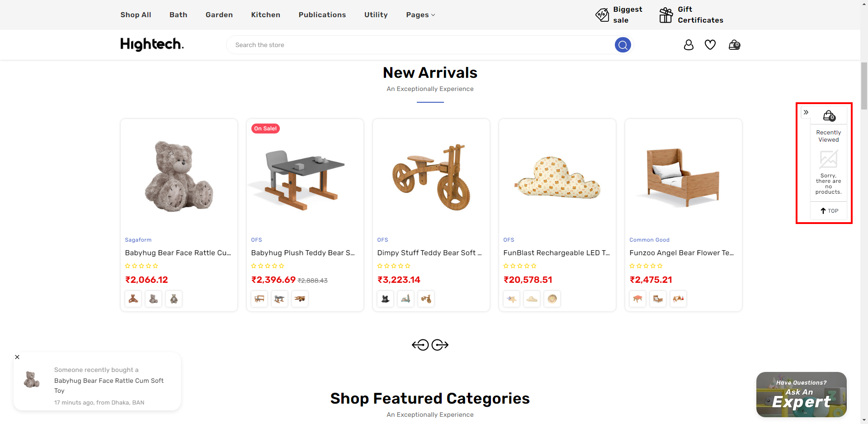Click the next arrow in New Arrivals carousel
Image resolution: width=868 pixels, height=424 pixels.
[x=440, y=345]
